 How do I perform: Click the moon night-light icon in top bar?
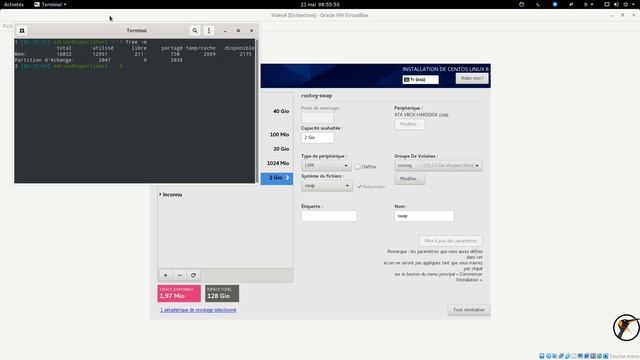538,4
